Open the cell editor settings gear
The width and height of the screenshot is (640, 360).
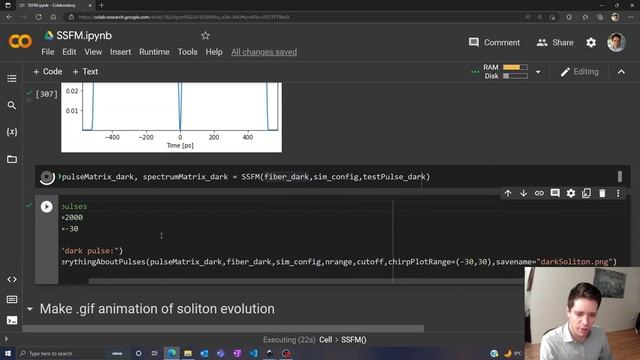(571, 193)
